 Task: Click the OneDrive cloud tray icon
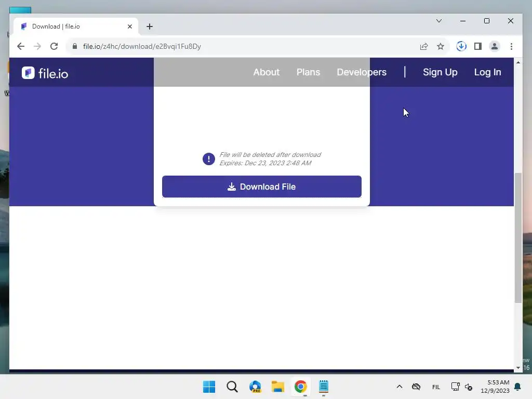tap(416, 387)
